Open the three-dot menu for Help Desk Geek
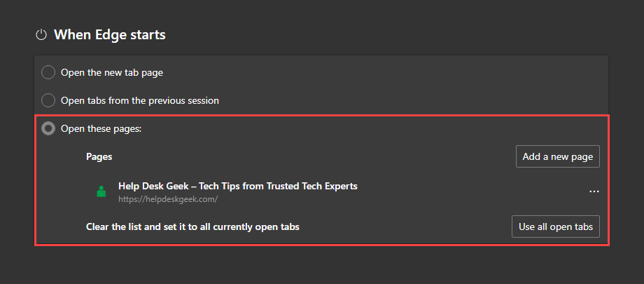644x284 pixels. 594,191
